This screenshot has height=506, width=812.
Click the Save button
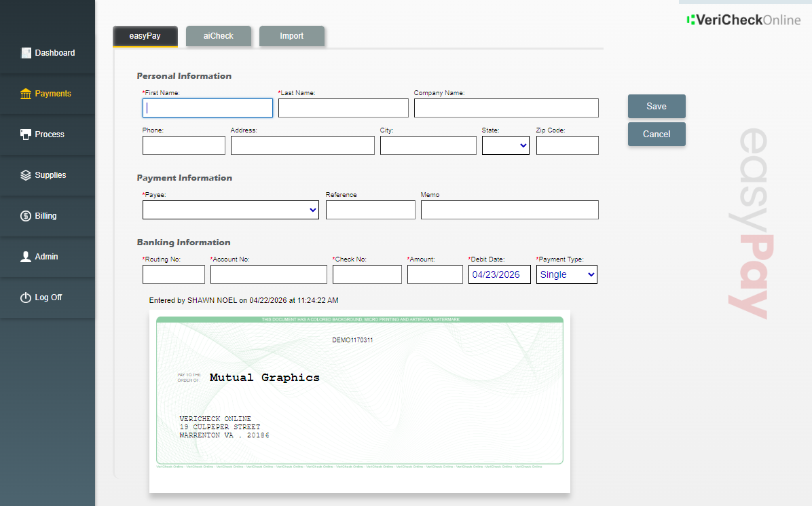[657, 106]
